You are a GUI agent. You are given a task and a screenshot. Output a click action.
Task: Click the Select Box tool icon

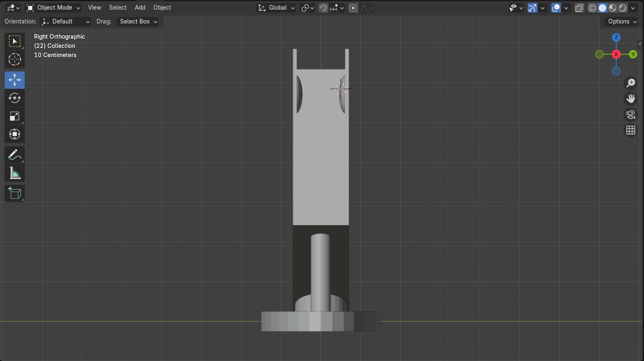(x=15, y=41)
